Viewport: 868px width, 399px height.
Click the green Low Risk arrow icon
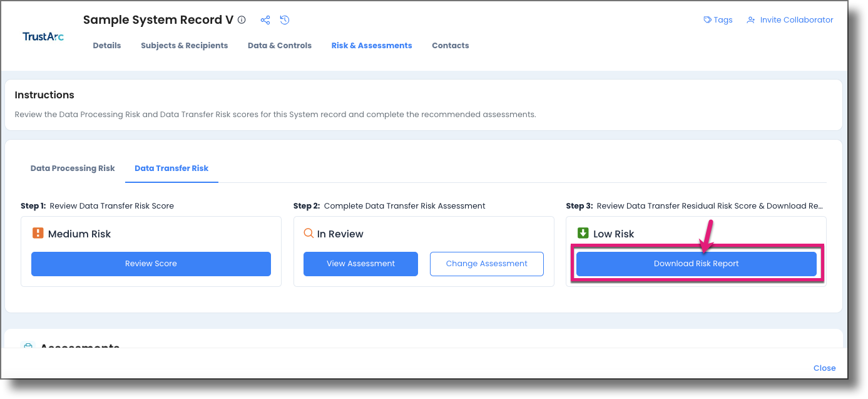click(583, 233)
